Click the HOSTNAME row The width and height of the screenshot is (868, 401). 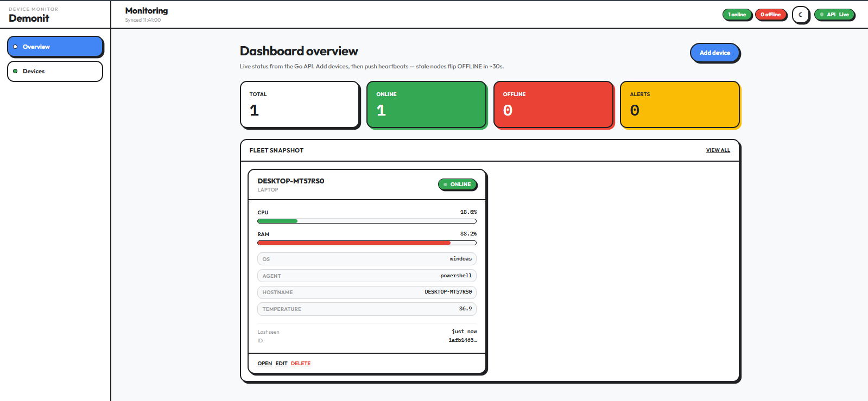coord(367,292)
